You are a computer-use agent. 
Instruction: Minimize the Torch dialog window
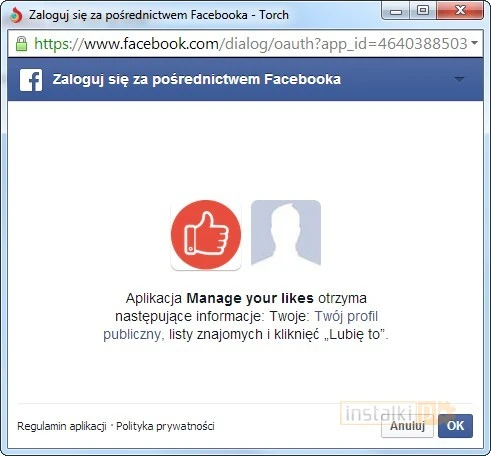point(396,11)
